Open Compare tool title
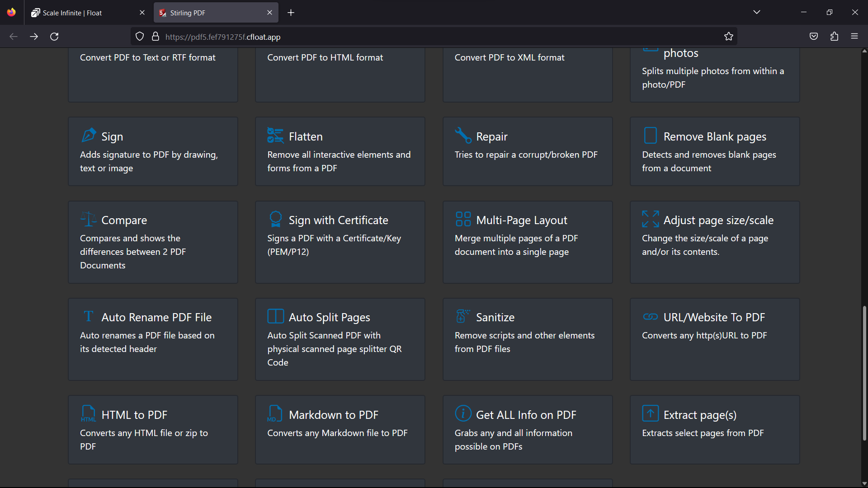868x488 pixels. [x=124, y=220]
